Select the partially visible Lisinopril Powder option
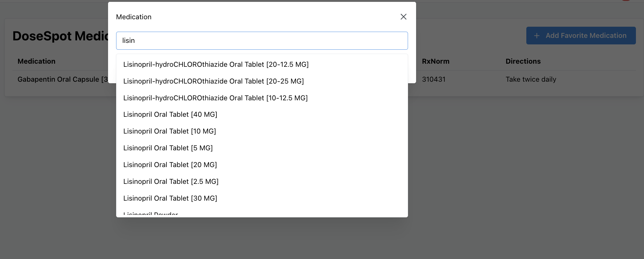The height and width of the screenshot is (259, 644). 151,214
